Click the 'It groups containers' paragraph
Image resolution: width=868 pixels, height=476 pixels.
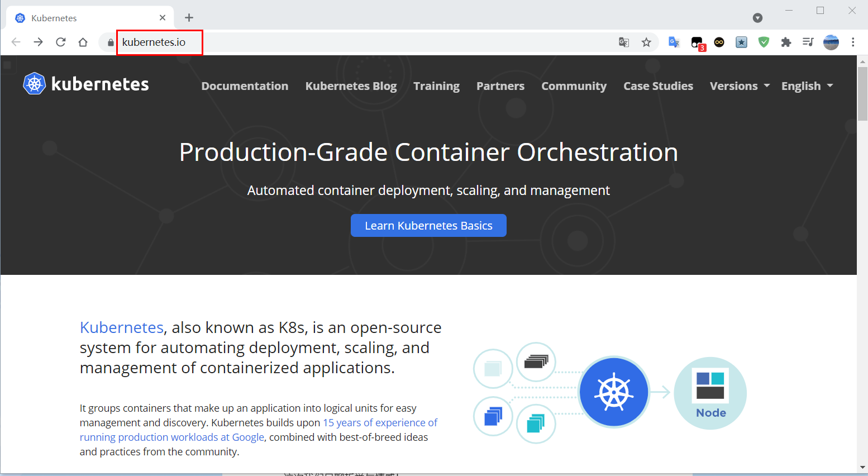tap(259, 430)
